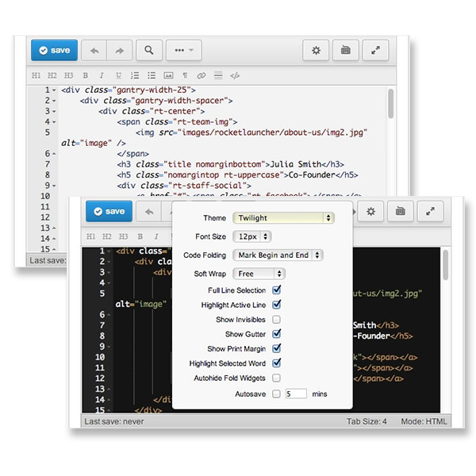Image resolution: width=476 pixels, height=476 pixels.
Task: Collapse fold arrow on line 4 of the back editor
Action: [54, 122]
